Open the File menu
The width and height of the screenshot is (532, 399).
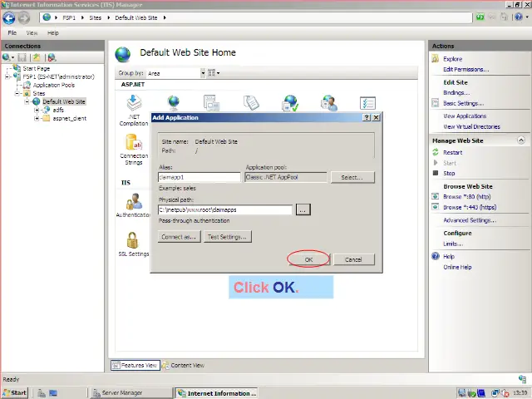[x=12, y=32]
